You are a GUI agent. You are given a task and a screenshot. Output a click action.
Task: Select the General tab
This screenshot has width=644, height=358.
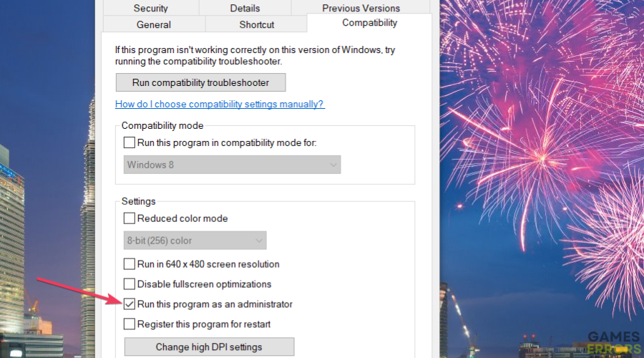[x=154, y=24]
